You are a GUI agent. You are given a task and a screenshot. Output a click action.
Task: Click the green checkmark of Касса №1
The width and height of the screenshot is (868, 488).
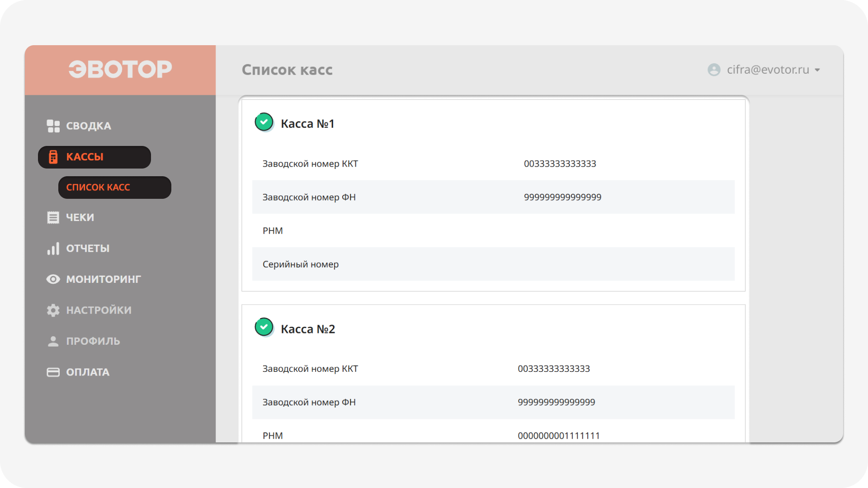(264, 122)
